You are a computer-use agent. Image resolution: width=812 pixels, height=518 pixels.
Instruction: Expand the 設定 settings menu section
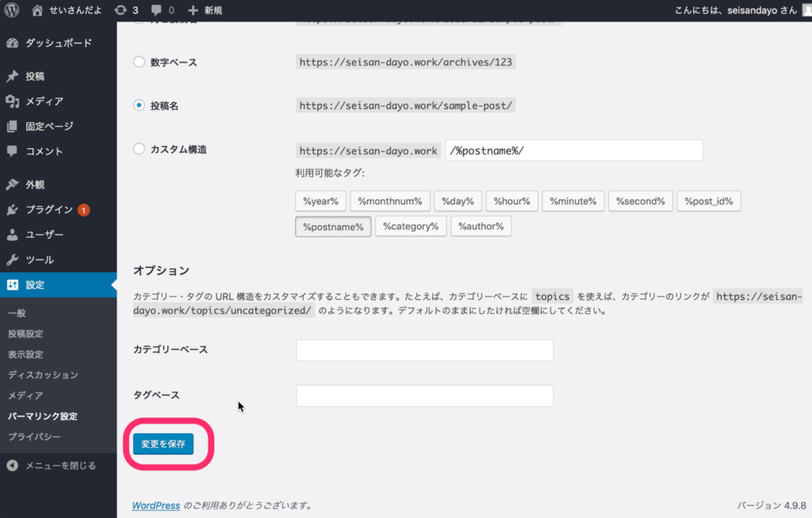(36, 285)
